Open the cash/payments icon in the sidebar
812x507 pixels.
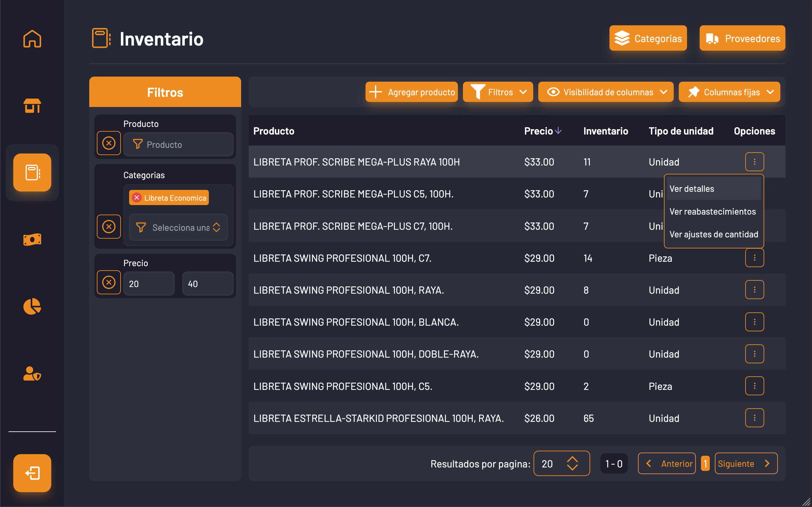click(32, 239)
